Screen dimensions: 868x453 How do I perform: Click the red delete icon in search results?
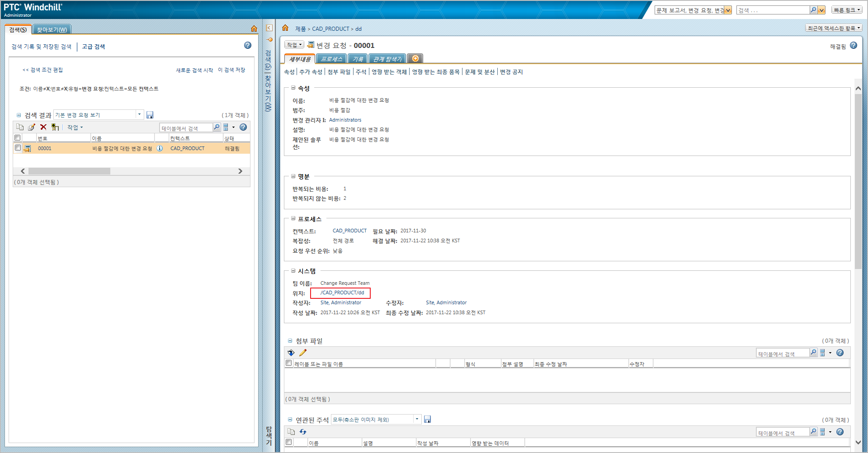(x=43, y=127)
